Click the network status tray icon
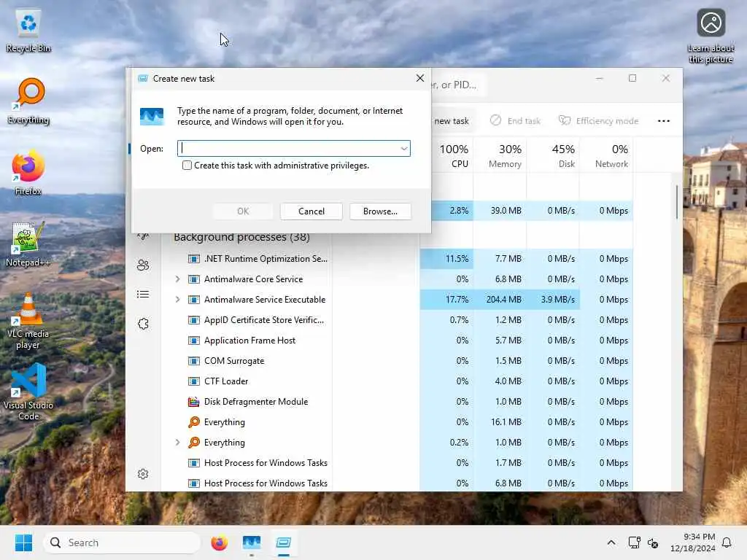The height and width of the screenshot is (560, 747). click(x=634, y=542)
